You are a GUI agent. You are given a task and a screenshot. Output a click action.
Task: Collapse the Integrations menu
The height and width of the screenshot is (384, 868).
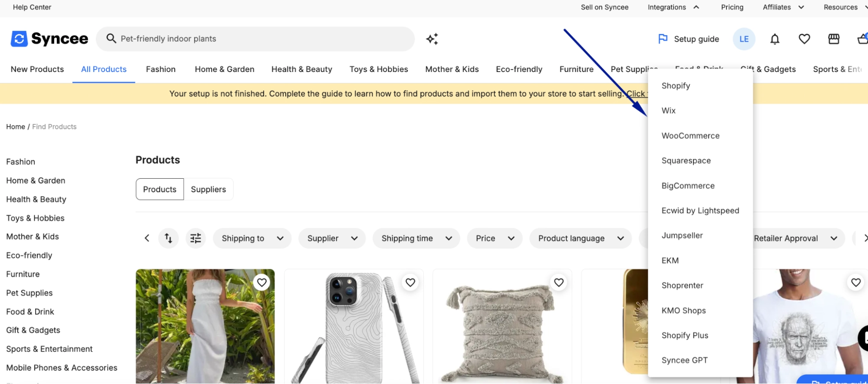[673, 7]
